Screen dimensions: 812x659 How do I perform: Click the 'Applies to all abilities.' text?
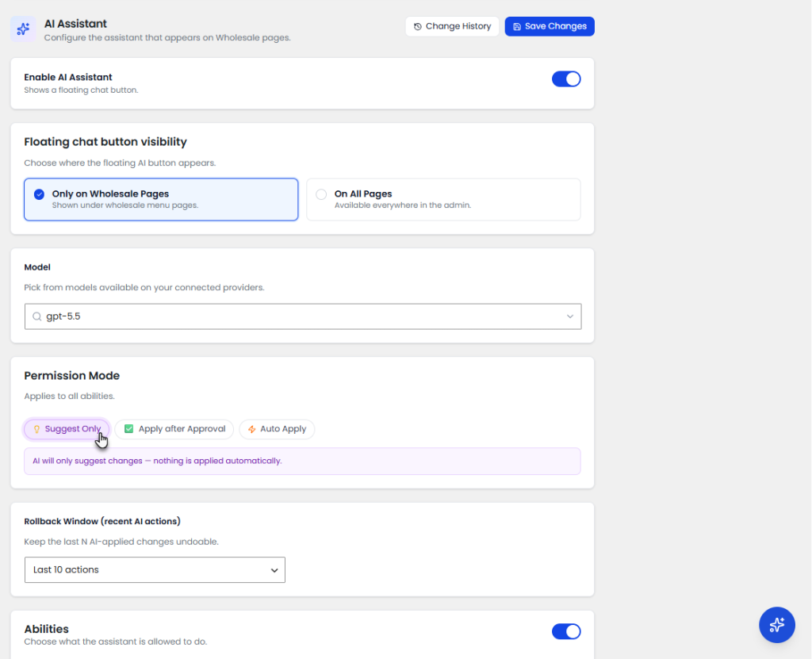pyautogui.click(x=70, y=397)
